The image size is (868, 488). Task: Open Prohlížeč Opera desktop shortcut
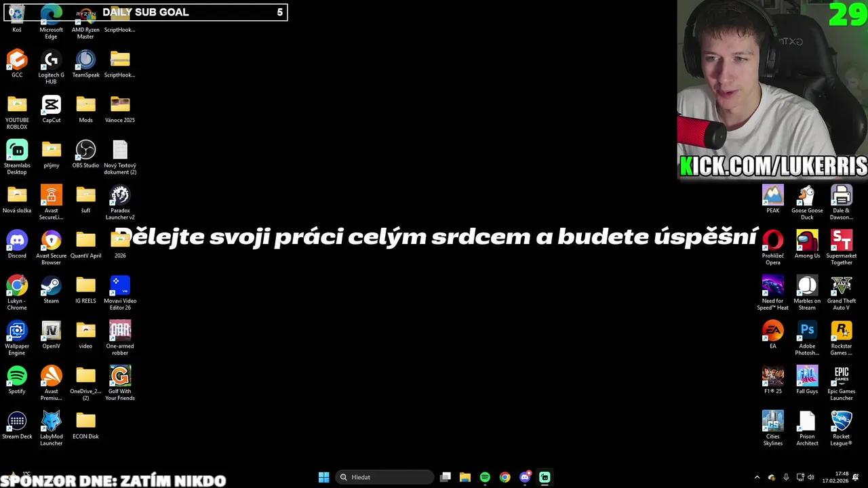point(772,240)
